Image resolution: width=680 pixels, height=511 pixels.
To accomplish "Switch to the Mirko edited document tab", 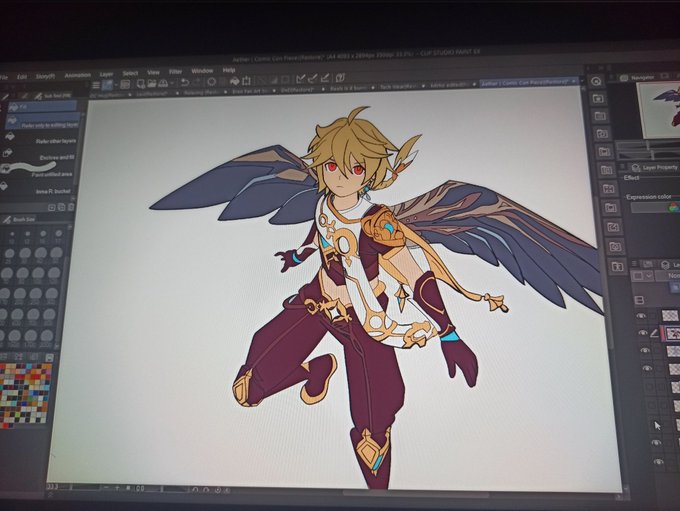I will 449,85.
